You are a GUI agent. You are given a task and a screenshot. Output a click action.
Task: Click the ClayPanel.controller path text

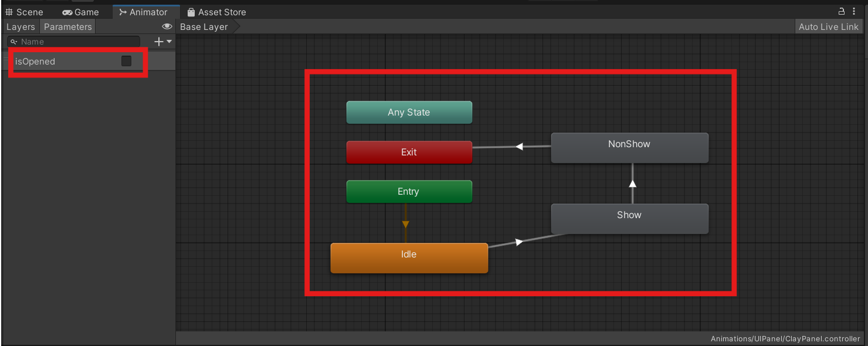(785, 338)
